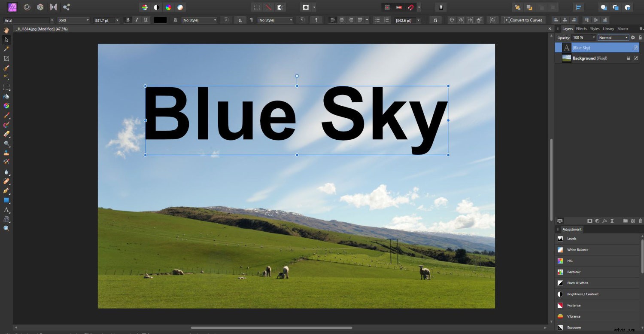Open the layer blend options gear icon
This screenshot has height=334, width=644.
(633, 37)
